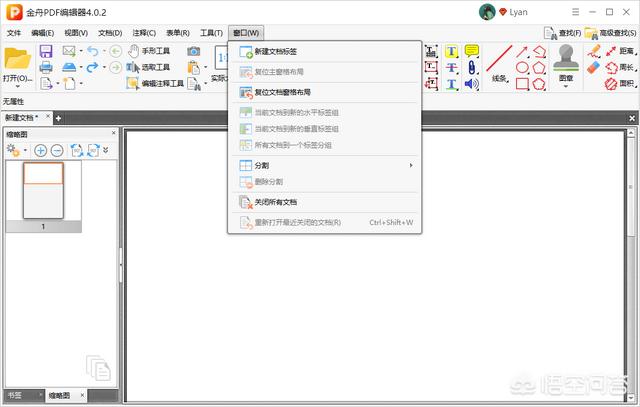
Task: Click the New document icon with star
Action: click(69, 84)
